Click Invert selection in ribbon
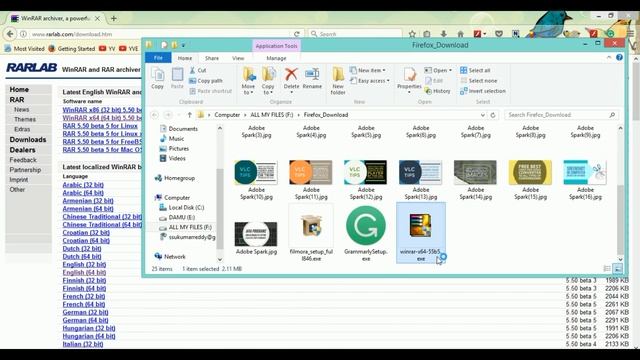 click(x=482, y=91)
